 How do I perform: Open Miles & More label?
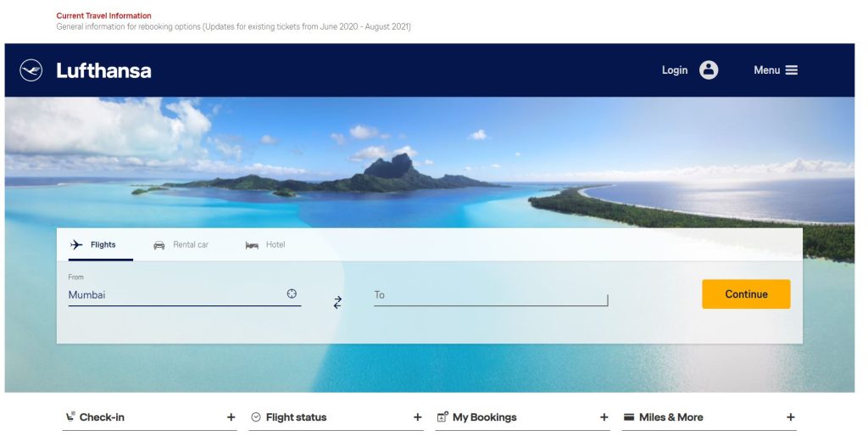click(671, 417)
